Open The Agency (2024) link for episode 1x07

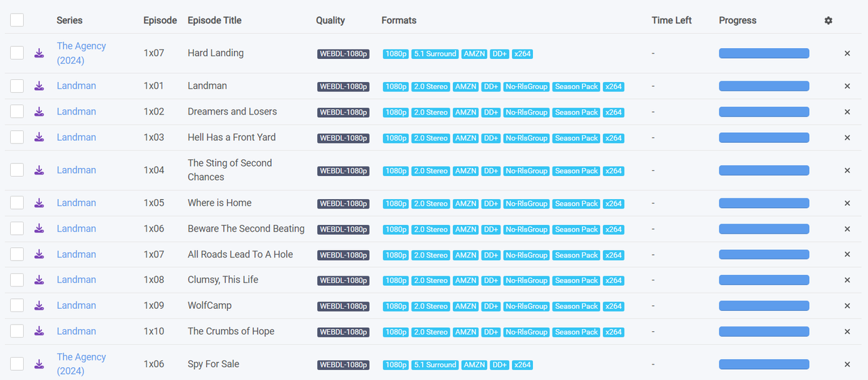[81, 53]
